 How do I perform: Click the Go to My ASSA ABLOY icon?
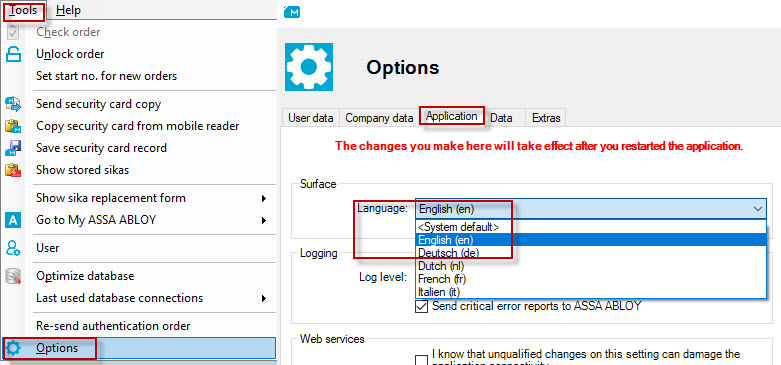(x=13, y=220)
